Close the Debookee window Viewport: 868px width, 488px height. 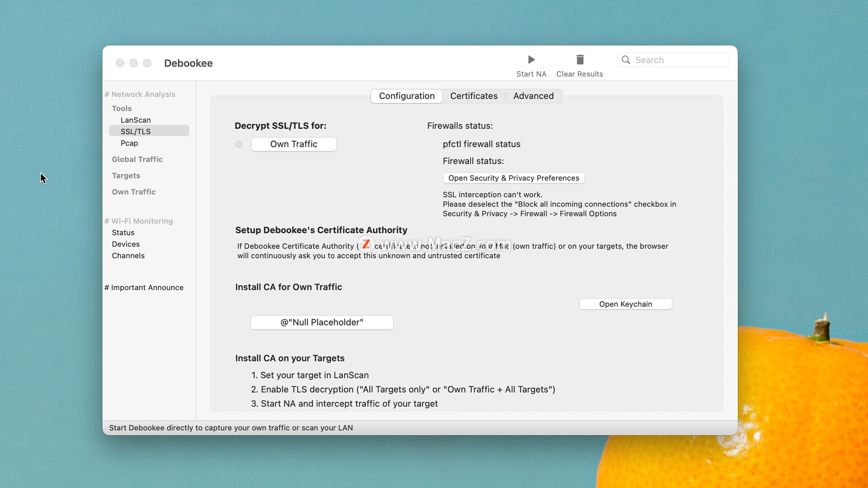point(120,63)
